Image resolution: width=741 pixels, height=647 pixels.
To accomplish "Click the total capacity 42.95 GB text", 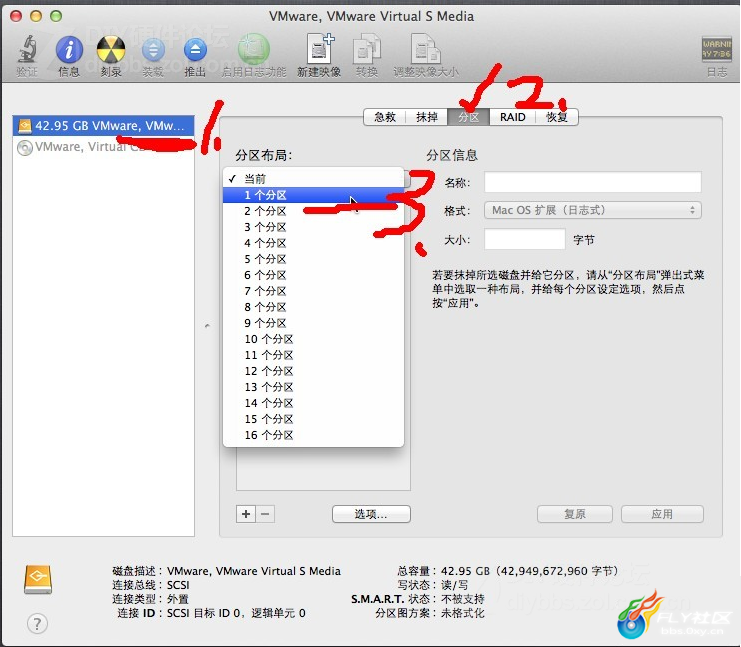I will [x=529, y=571].
